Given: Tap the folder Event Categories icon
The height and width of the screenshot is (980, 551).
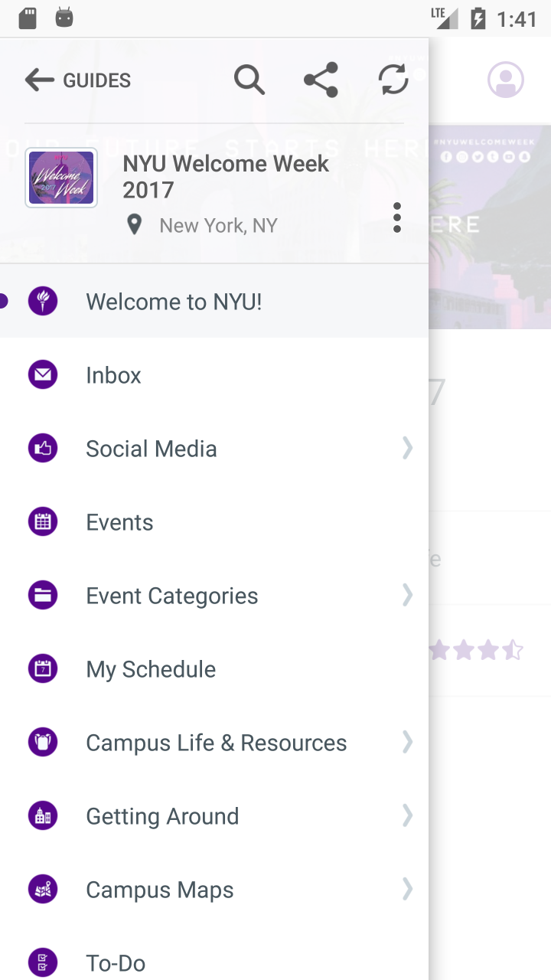Looking at the screenshot, I should pos(43,595).
